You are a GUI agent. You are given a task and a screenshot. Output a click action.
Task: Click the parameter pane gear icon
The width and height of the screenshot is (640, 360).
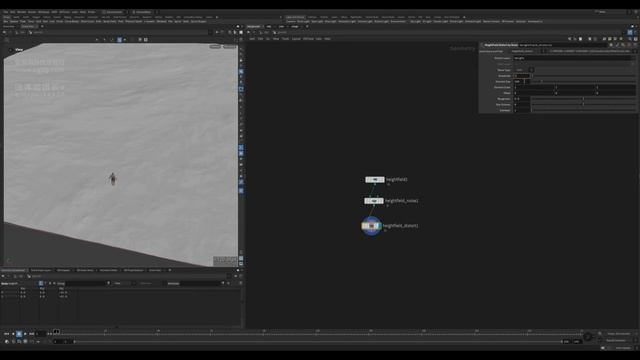point(611,45)
